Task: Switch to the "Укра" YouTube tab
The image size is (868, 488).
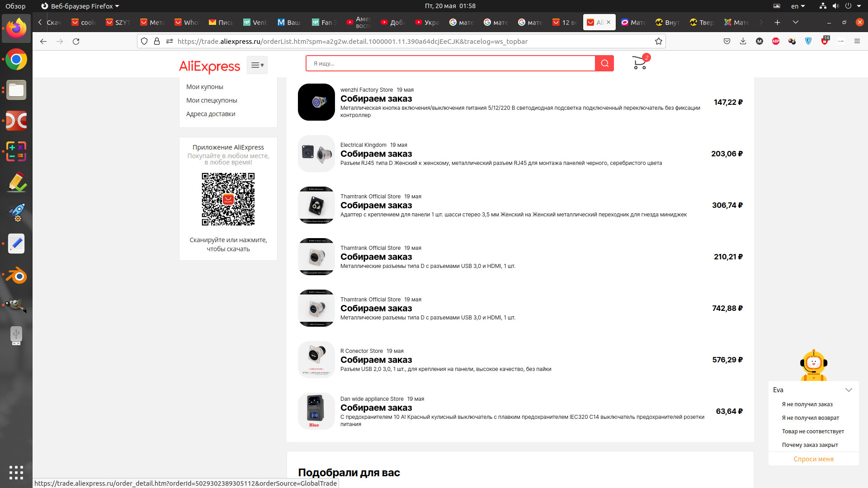Action: tap(428, 22)
